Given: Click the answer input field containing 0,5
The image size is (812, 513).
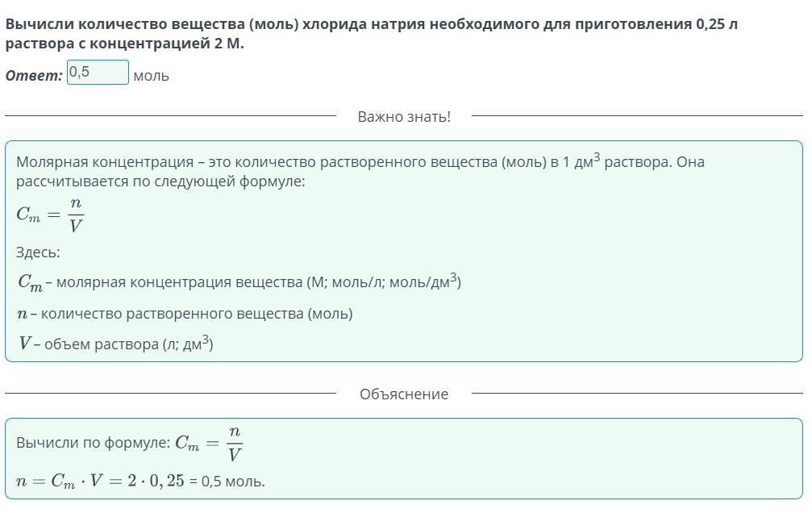Looking at the screenshot, I should pyautogui.click(x=98, y=73).
